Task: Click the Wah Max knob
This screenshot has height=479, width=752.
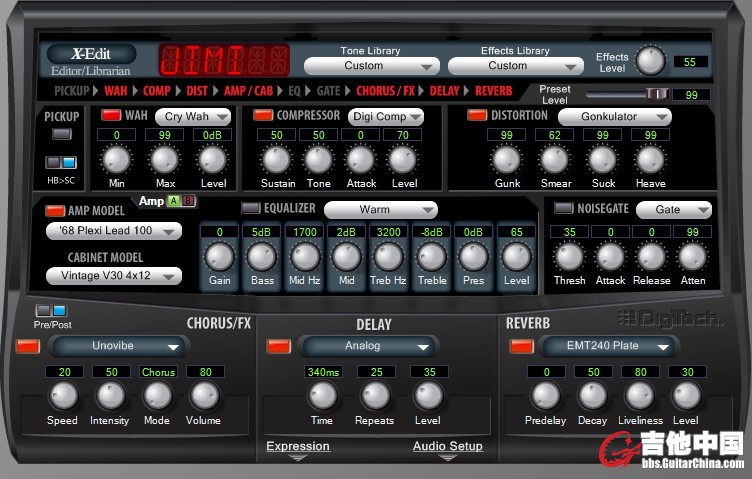Action: [164, 160]
